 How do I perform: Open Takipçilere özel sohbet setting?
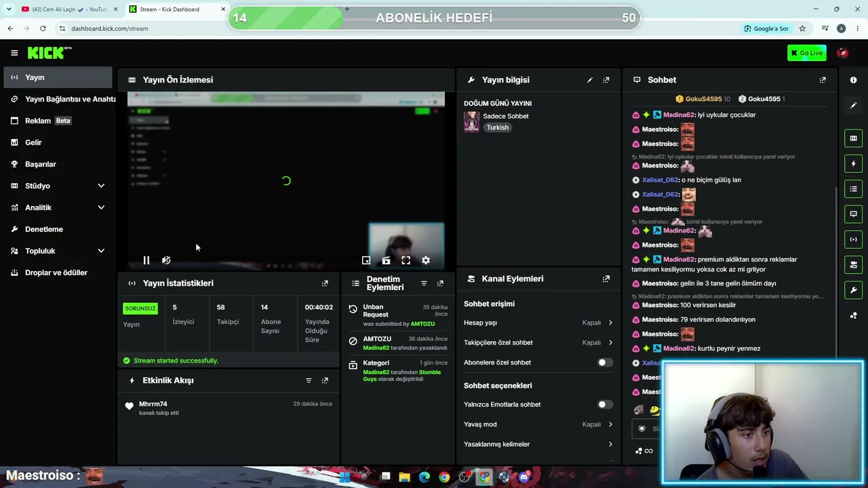[538, 342]
